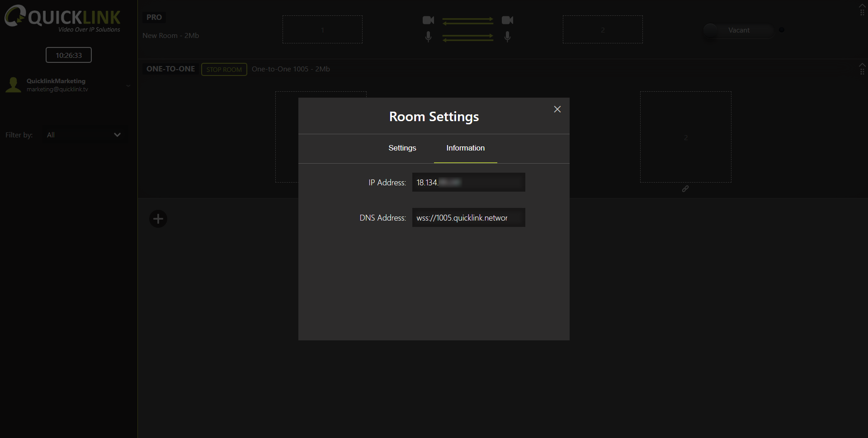Close the Room Settings dialog
Viewport: 868px width, 438px height.
point(557,109)
